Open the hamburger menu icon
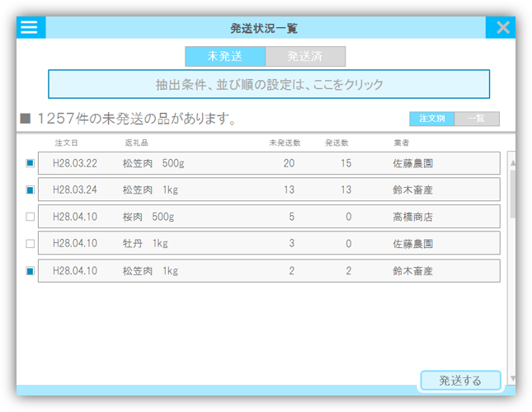Viewport: 532px width, 412px height. (x=30, y=27)
